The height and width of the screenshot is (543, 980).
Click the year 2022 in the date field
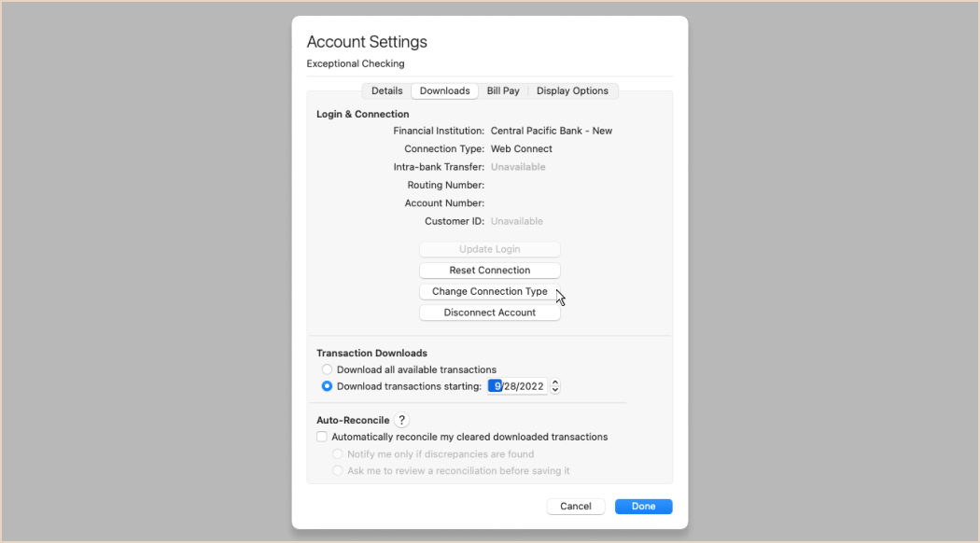(x=533, y=386)
